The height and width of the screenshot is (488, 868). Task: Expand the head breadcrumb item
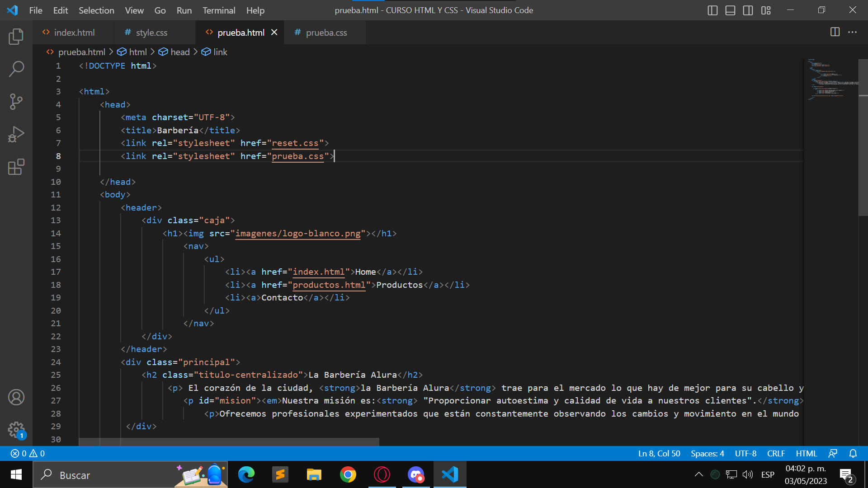coord(175,52)
